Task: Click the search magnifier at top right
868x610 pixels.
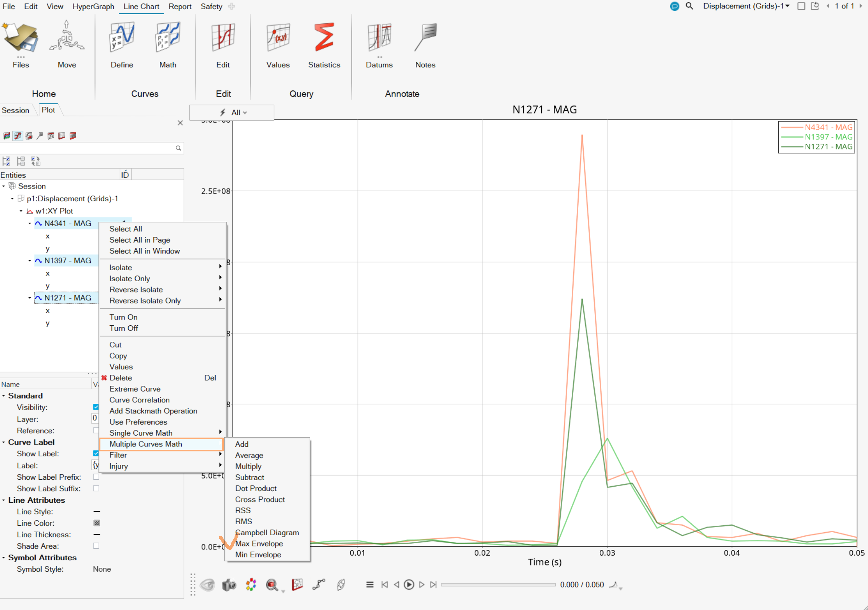Action: (689, 6)
